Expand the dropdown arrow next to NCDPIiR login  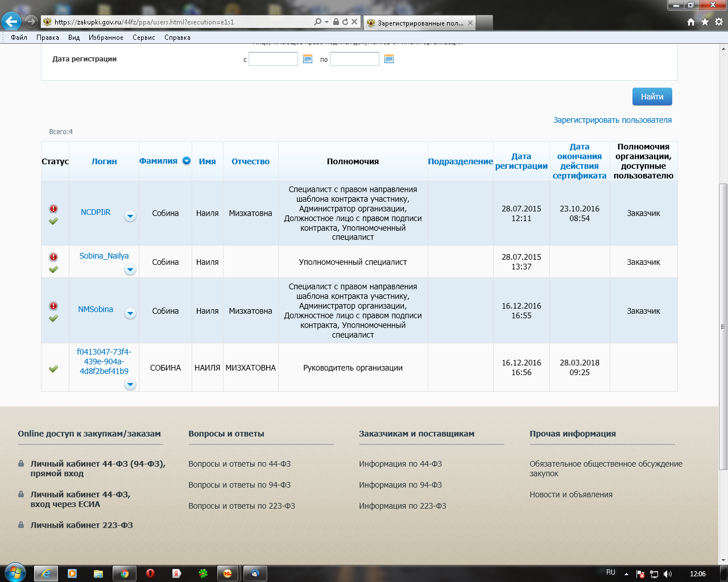point(130,216)
